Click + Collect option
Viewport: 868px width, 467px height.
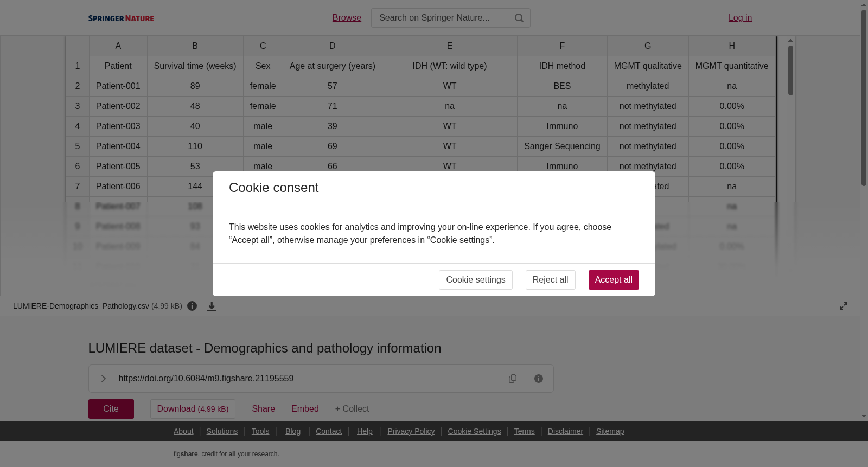(x=352, y=409)
